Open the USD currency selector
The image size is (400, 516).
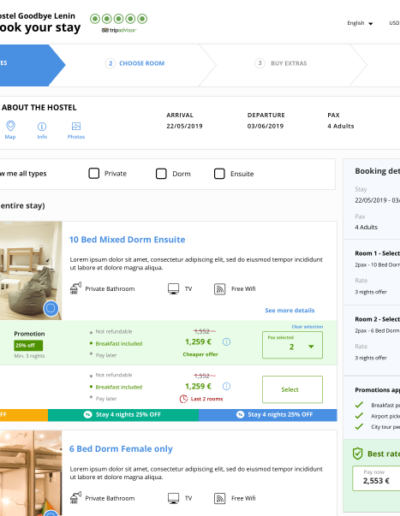(394, 23)
